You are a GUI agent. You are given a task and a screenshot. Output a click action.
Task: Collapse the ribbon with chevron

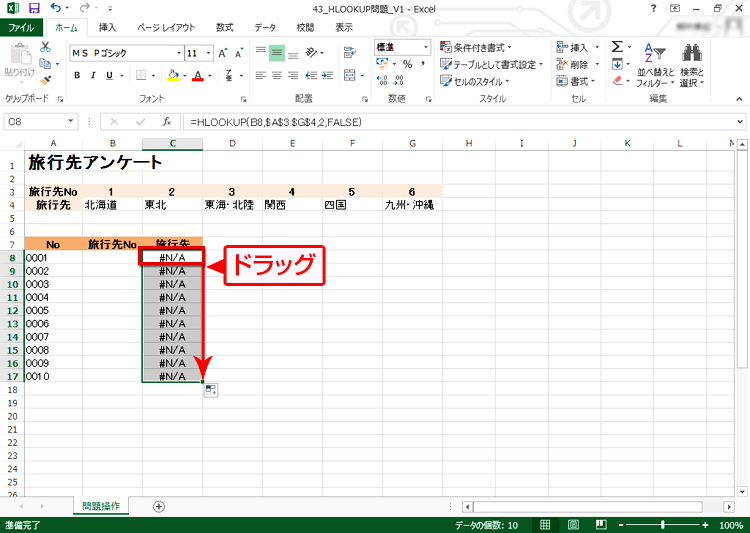(x=739, y=99)
